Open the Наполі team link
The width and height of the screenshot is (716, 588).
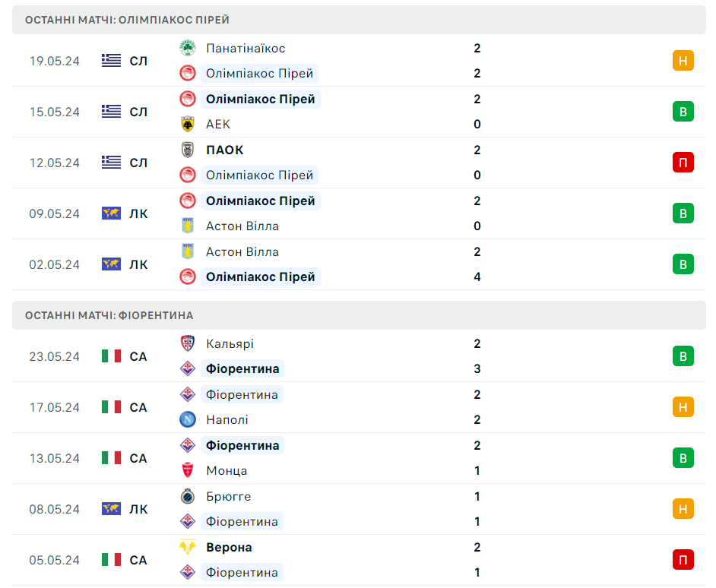(227, 419)
